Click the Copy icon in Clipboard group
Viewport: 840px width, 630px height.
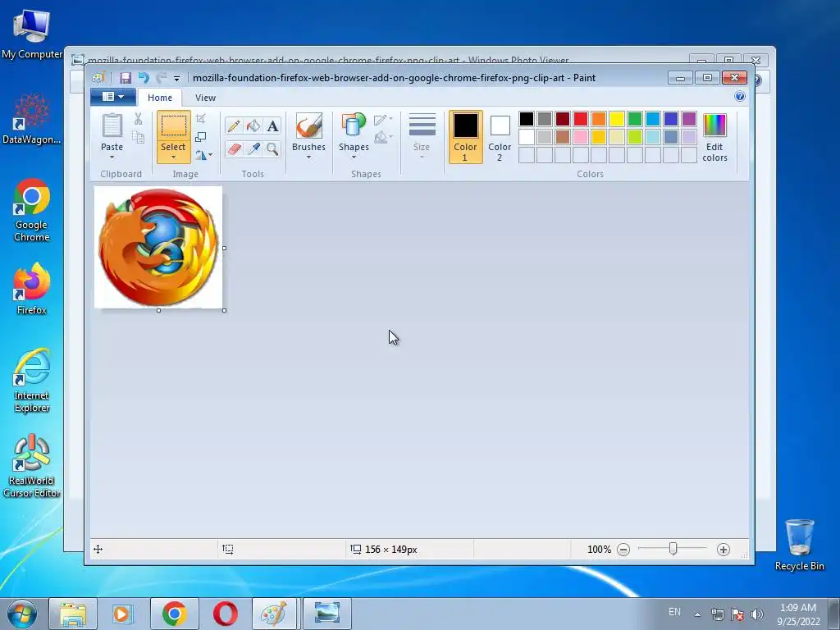[138, 138]
